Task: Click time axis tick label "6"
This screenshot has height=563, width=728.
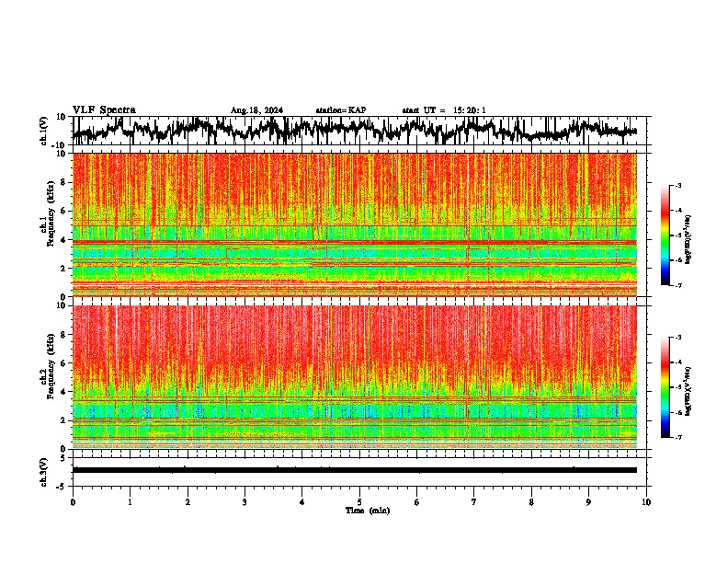Action: (417, 502)
